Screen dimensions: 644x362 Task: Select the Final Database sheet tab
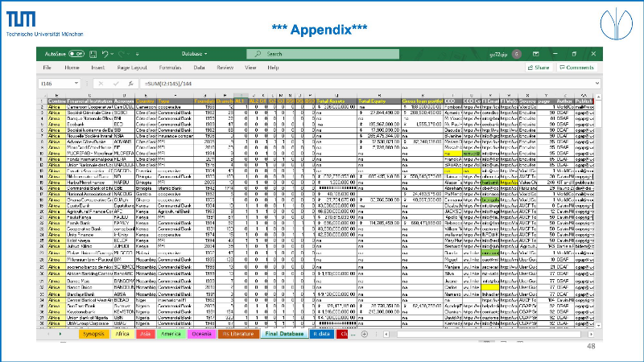click(x=284, y=334)
